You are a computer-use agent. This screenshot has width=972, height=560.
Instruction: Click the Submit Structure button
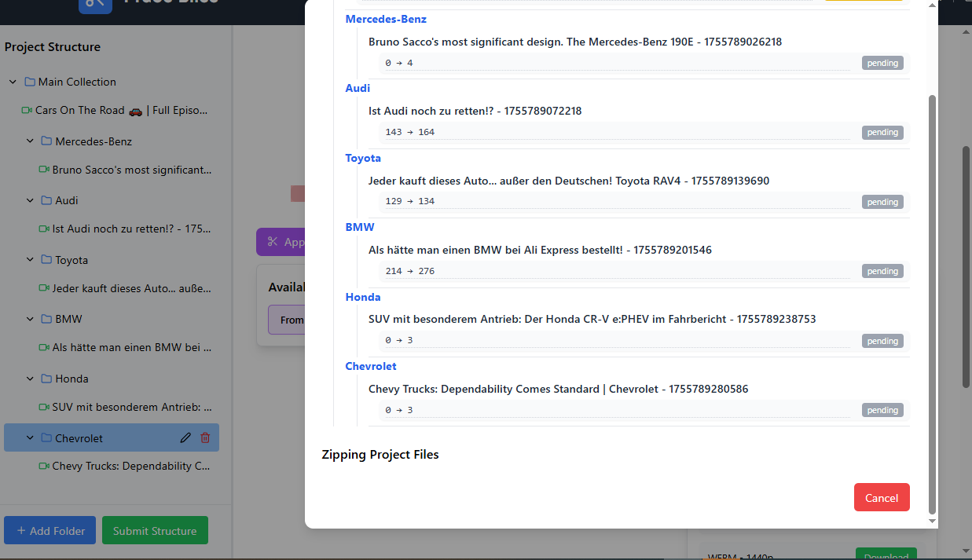(155, 530)
